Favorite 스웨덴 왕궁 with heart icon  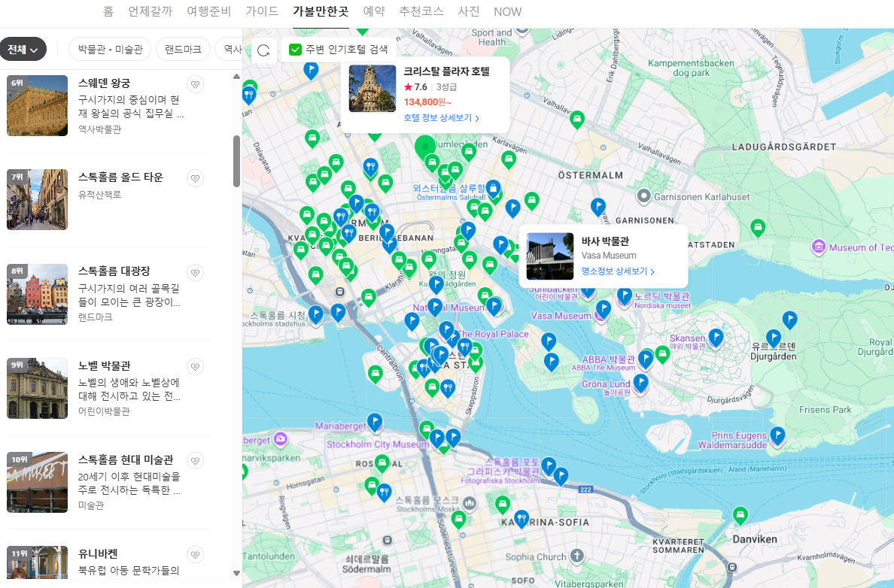pyautogui.click(x=195, y=84)
